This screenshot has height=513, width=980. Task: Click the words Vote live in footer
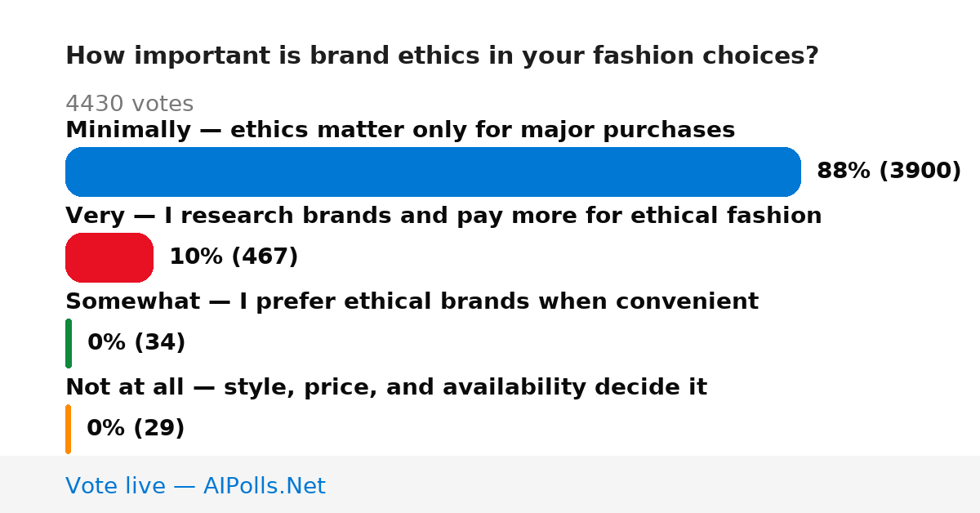point(116,486)
